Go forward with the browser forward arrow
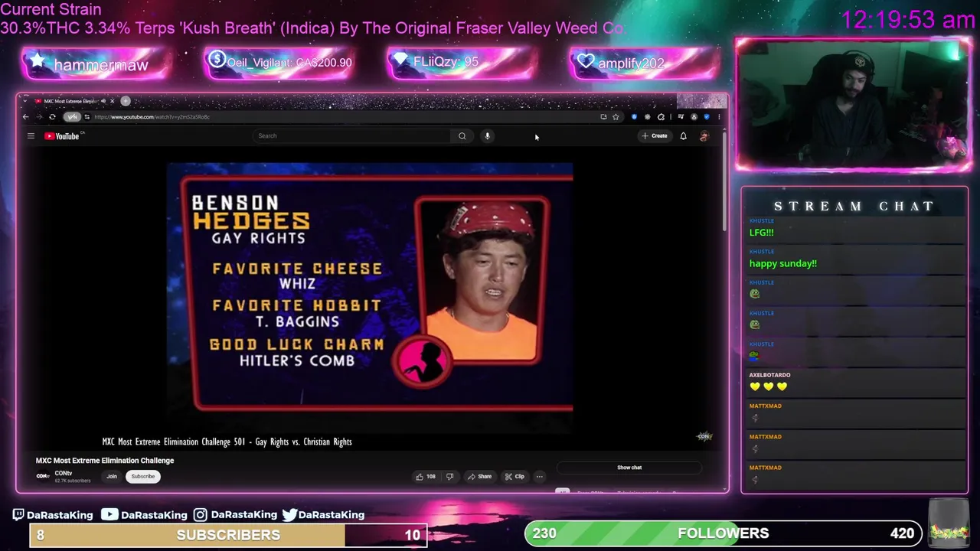The width and height of the screenshot is (980, 551). 39,117
